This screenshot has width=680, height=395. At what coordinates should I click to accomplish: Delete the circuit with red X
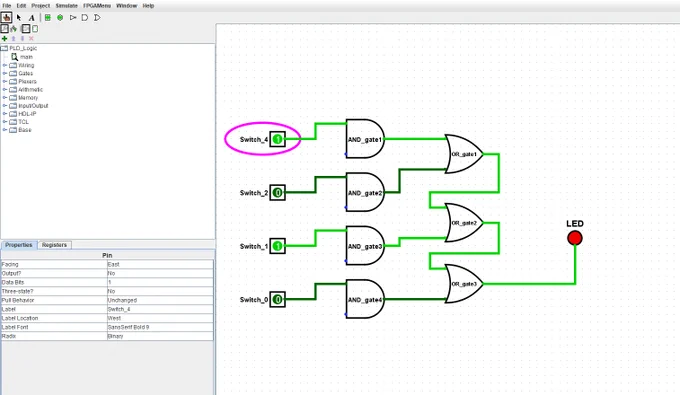(31, 39)
